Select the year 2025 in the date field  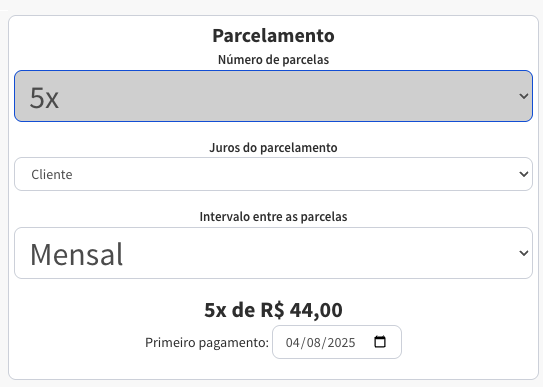tap(341, 342)
